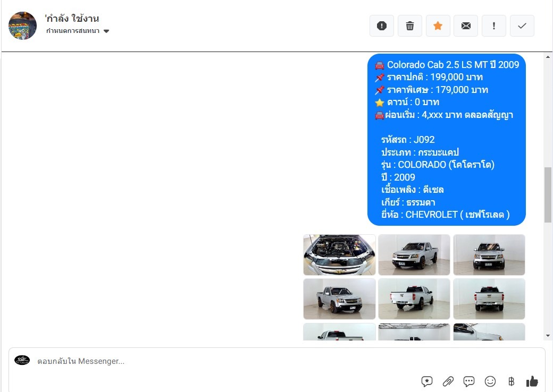Image resolution: width=553 pixels, height=392 pixels.
Task: Click the Colorado Cab message bubble
Action: [447, 140]
